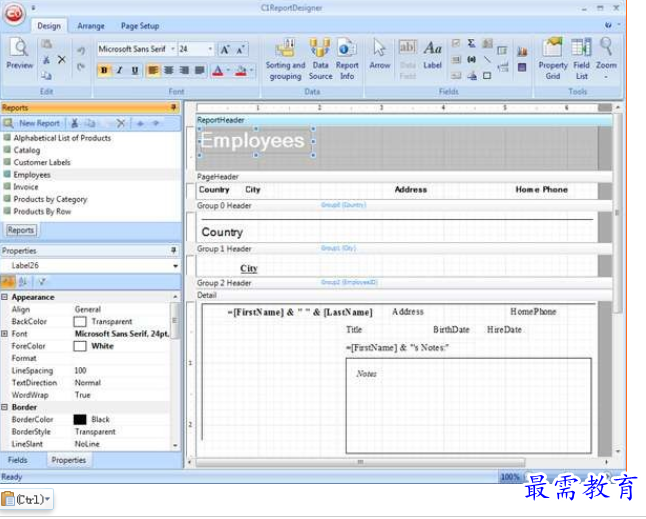This screenshot has height=519, width=646.
Task: Switch to the Arrange ribbon tab
Action: tap(91, 26)
